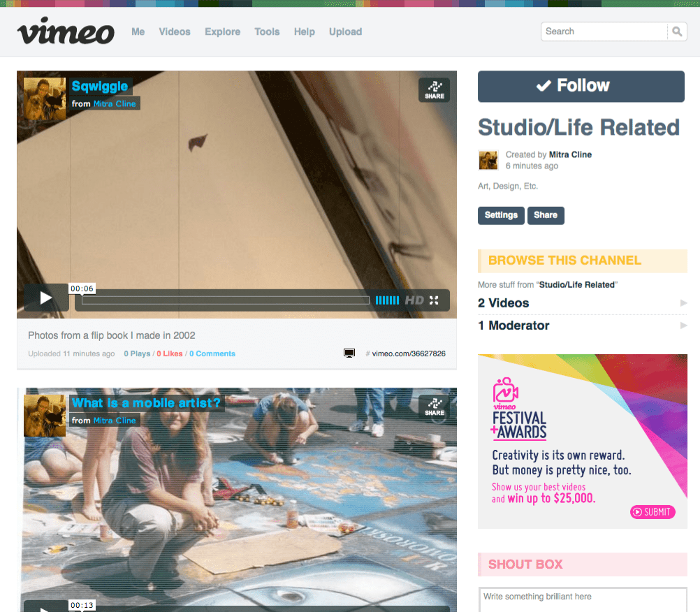The height and width of the screenshot is (612, 700).
Task: Open 'What is a mobile artist?' title
Action: [146, 403]
